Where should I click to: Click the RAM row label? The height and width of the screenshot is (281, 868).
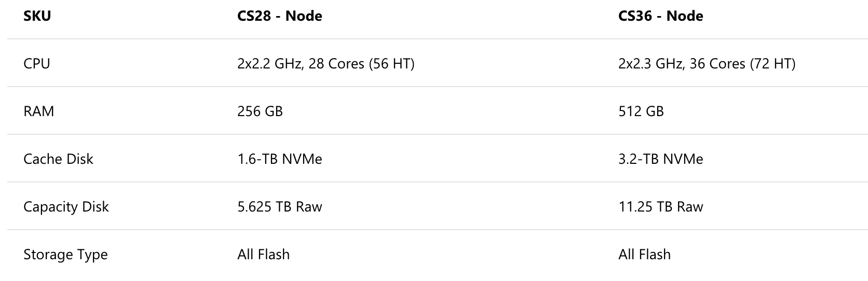coord(38,111)
